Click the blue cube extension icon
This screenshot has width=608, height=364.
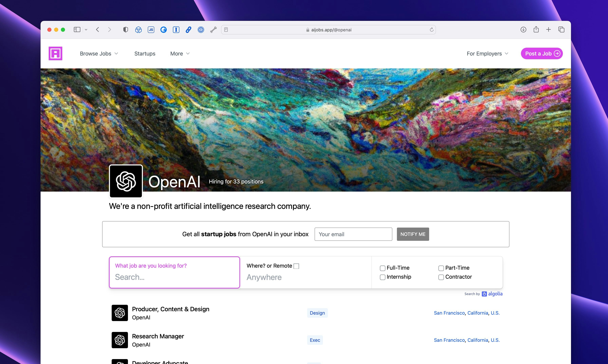coord(138,30)
